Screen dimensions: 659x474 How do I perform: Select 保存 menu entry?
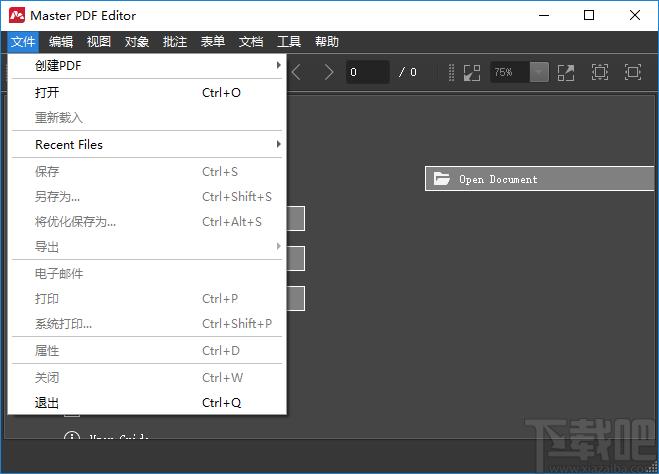coord(146,171)
